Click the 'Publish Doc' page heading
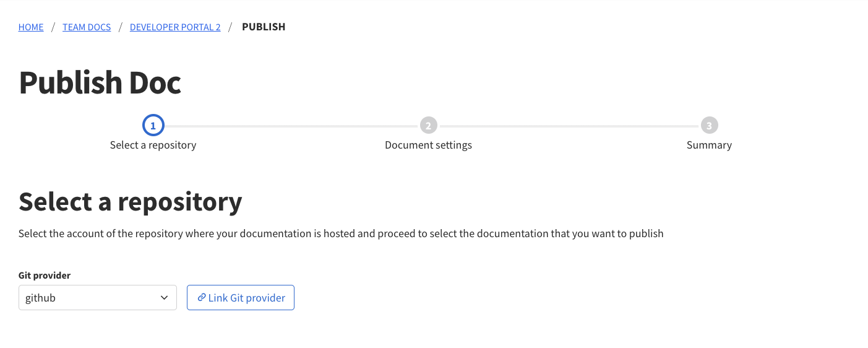This screenshot has width=868, height=348. [x=100, y=82]
